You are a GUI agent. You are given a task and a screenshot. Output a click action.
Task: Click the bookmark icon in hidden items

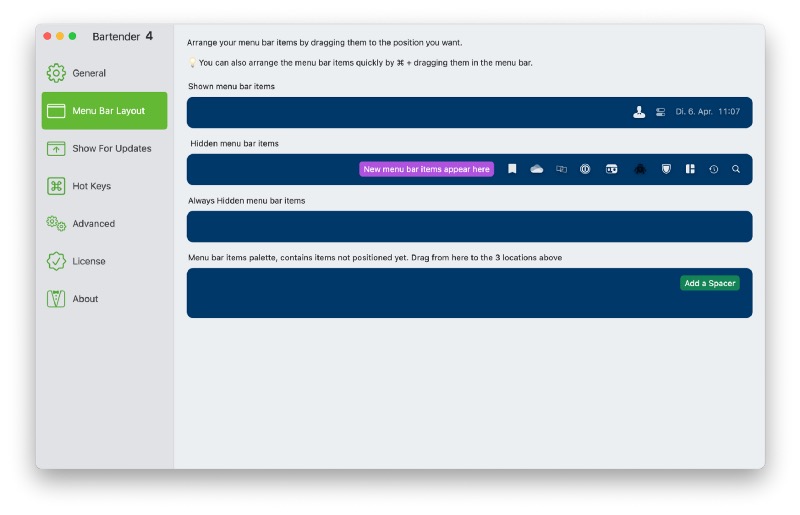(512, 169)
